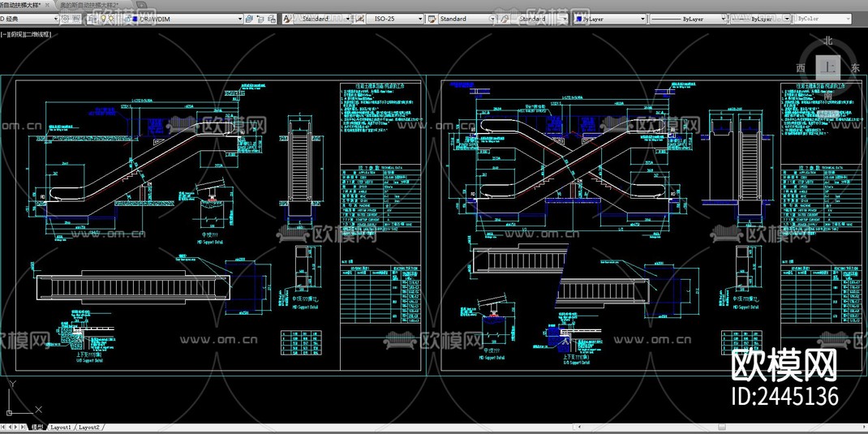Click ViewCube top face 上
This screenshot has height=434, width=868.
[828, 67]
